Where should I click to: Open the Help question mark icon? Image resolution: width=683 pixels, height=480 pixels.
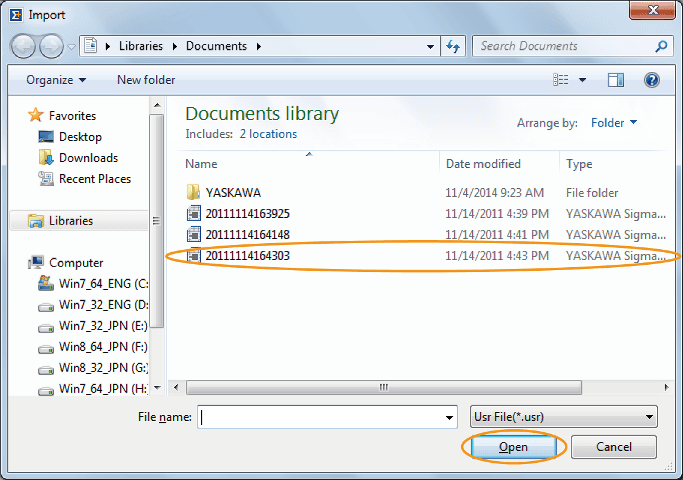(651, 80)
